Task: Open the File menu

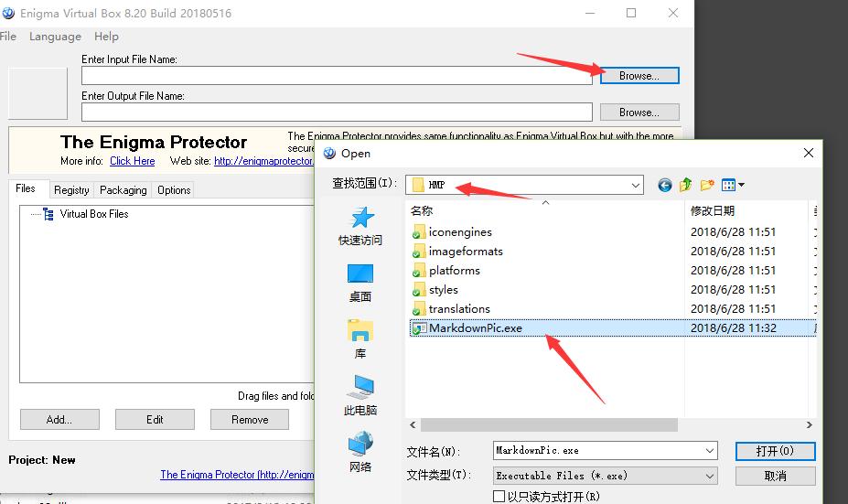Action: (7, 37)
